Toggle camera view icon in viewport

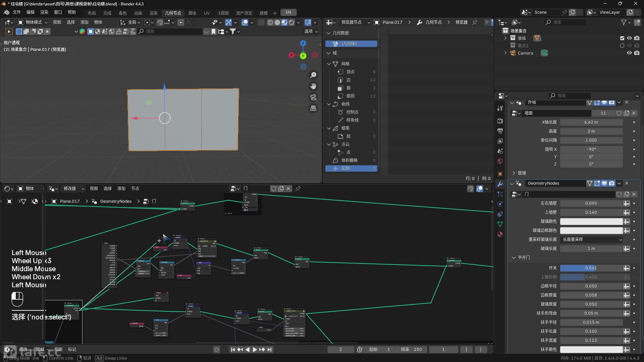[313, 97]
